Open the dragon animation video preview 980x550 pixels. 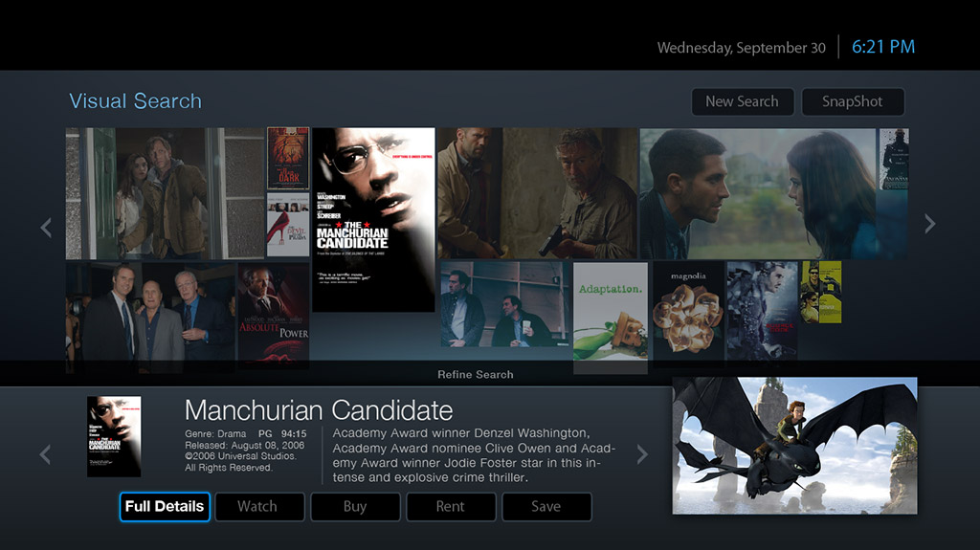click(x=794, y=446)
